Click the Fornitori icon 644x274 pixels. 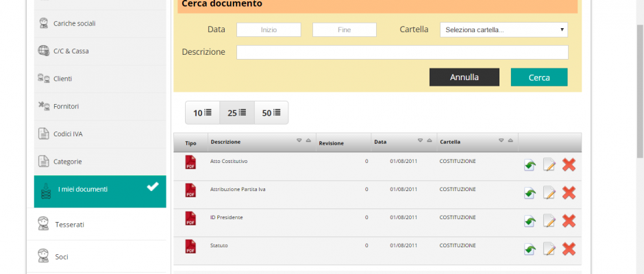44,106
